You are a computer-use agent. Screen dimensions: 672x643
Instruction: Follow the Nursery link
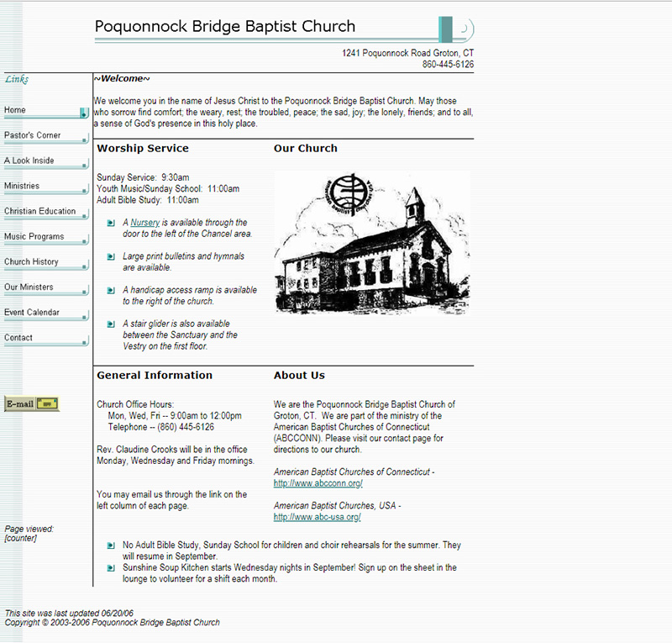(x=144, y=223)
